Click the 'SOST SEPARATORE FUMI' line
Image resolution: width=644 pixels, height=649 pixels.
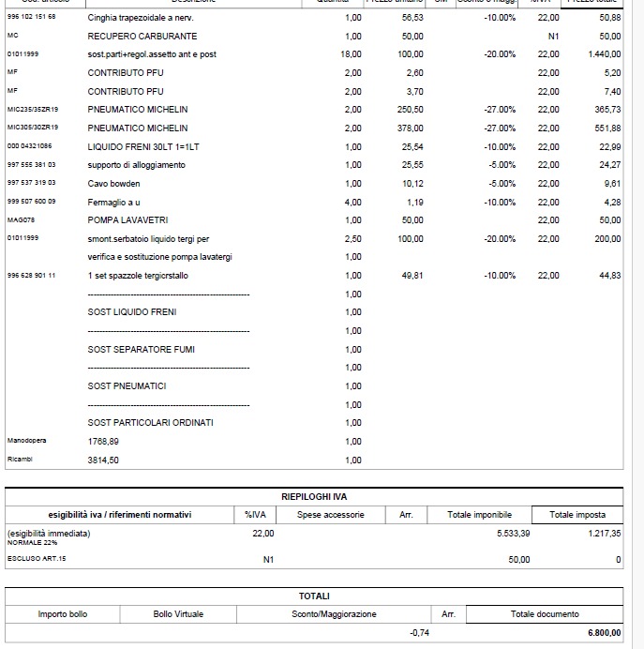tap(141, 349)
